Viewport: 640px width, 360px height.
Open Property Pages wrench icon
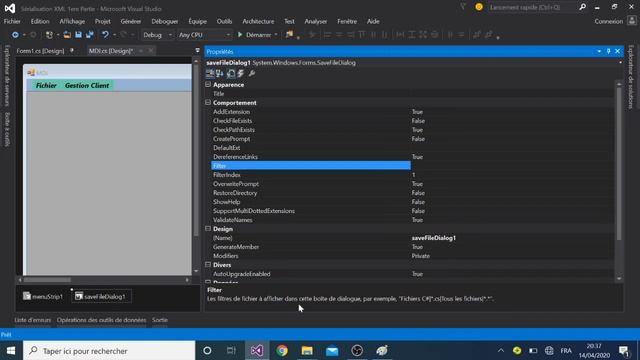pos(251,73)
